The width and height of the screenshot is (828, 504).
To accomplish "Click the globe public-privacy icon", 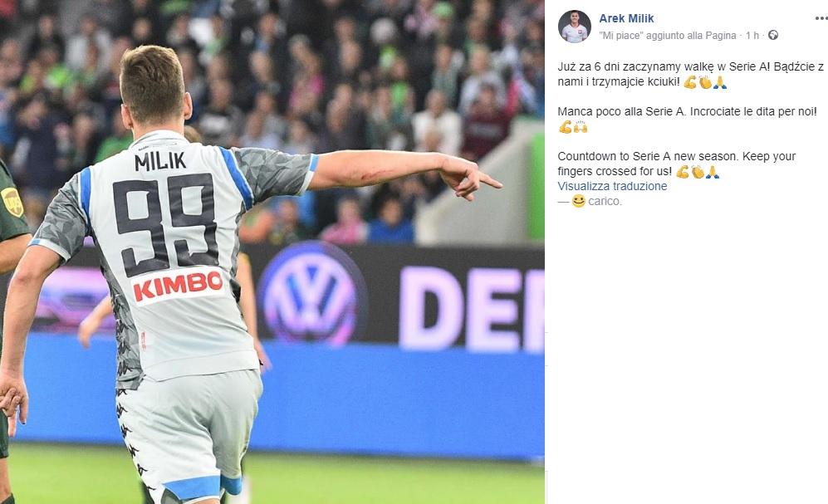I will [773, 35].
